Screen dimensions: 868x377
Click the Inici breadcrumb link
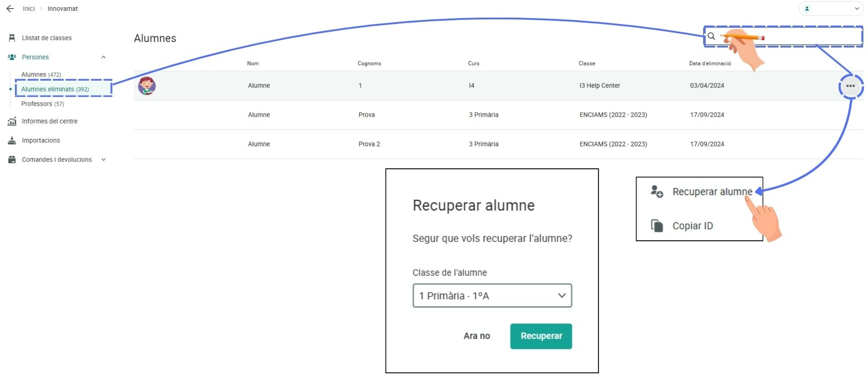click(x=28, y=9)
